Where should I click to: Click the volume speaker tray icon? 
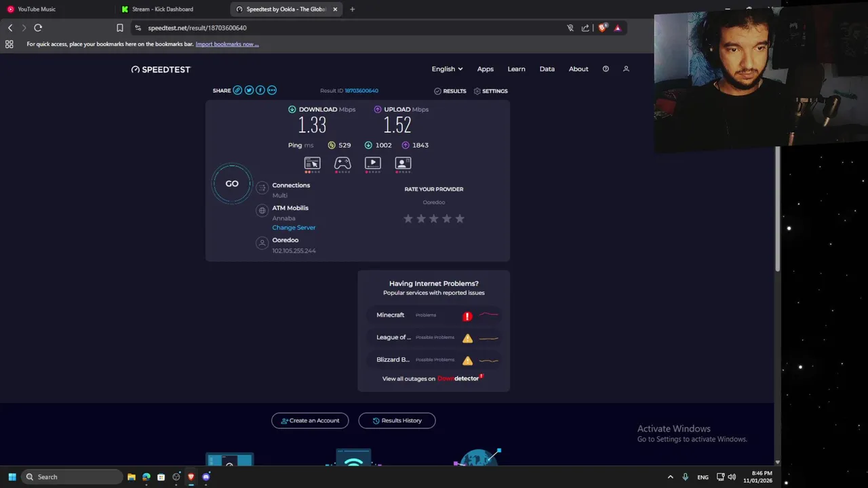[x=732, y=477]
